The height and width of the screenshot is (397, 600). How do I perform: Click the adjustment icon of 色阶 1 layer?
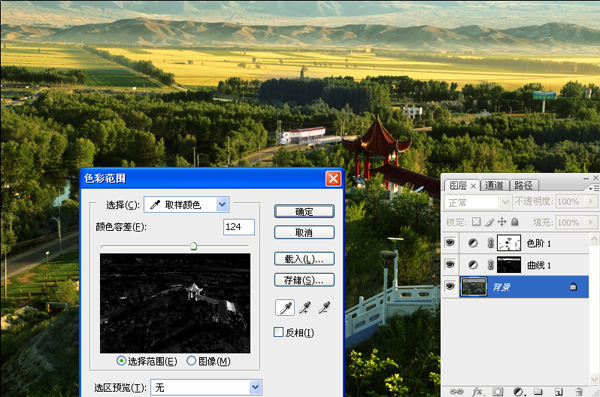pyautogui.click(x=473, y=243)
